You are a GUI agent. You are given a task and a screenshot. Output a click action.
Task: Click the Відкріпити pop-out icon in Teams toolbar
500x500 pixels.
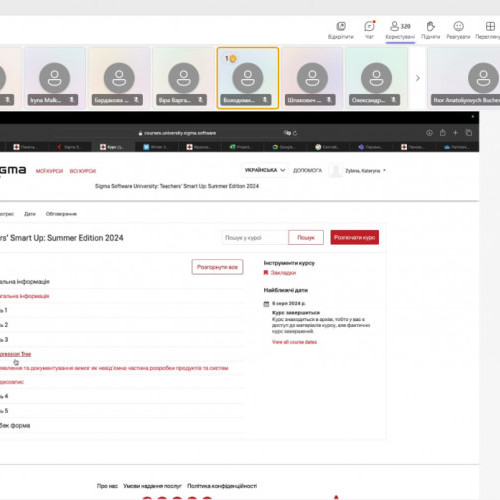[x=341, y=26]
